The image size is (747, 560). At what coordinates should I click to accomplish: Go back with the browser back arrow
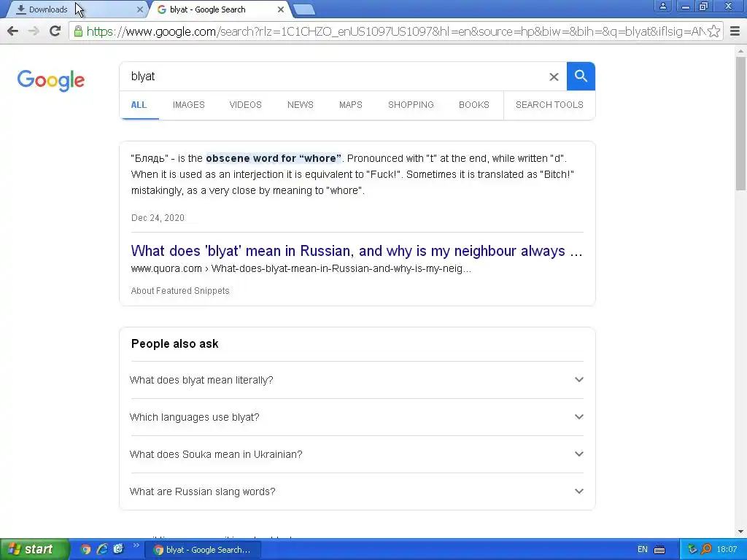13,31
